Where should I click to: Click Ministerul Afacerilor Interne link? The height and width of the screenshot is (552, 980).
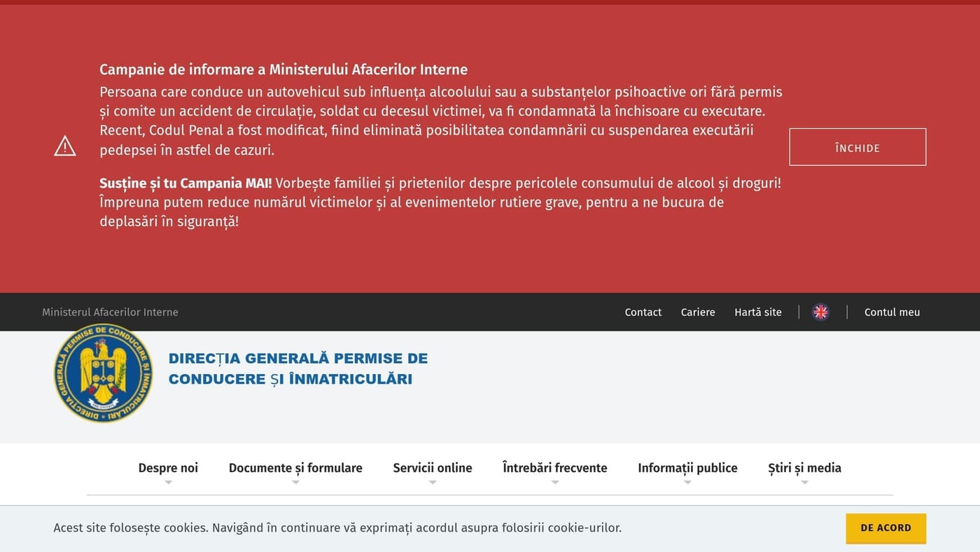tap(110, 312)
